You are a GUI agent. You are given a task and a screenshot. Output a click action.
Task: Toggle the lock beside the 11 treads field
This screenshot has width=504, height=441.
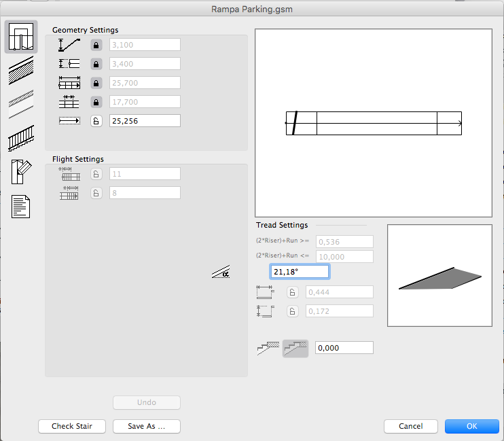pyautogui.click(x=96, y=174)
